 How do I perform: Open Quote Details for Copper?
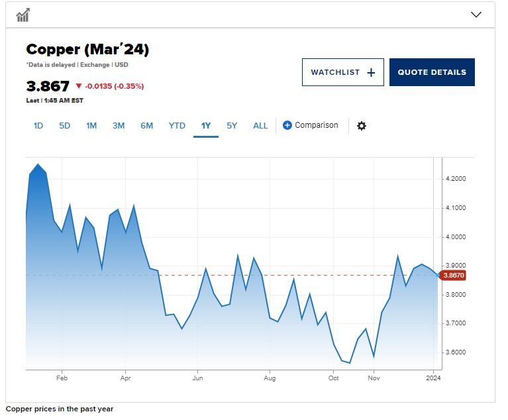[x=432, y=72]
